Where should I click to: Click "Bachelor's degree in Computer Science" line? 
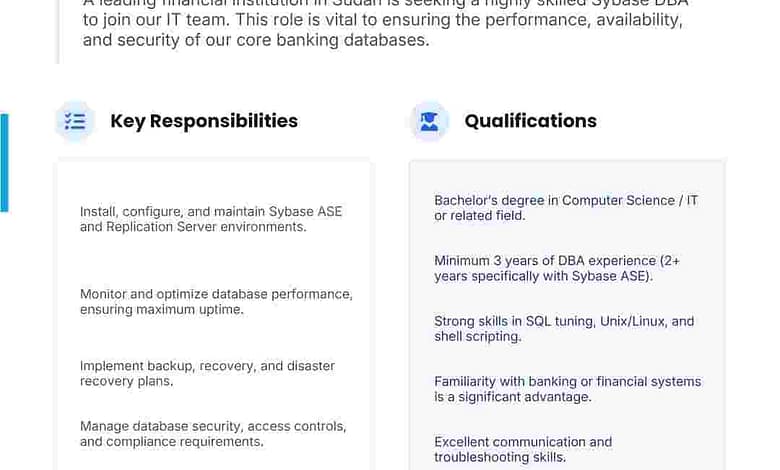pos(566,200)
